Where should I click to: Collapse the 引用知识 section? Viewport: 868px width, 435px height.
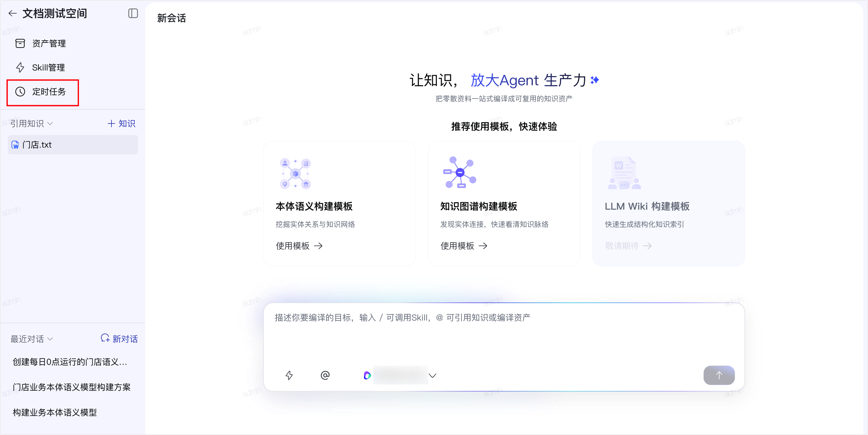pyautogui.click(x=32, y=123)
